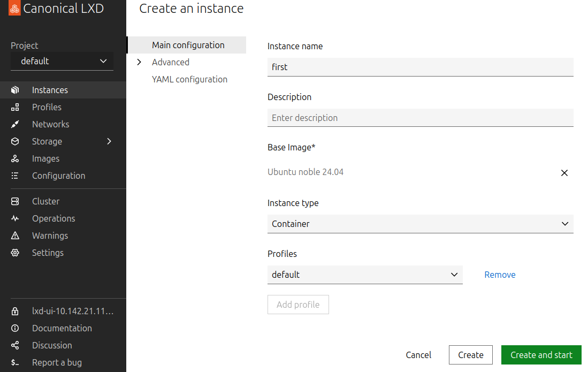Open the Profiles default dropdown
Screen dimensions: 588x372
click(x=365, y=275)
